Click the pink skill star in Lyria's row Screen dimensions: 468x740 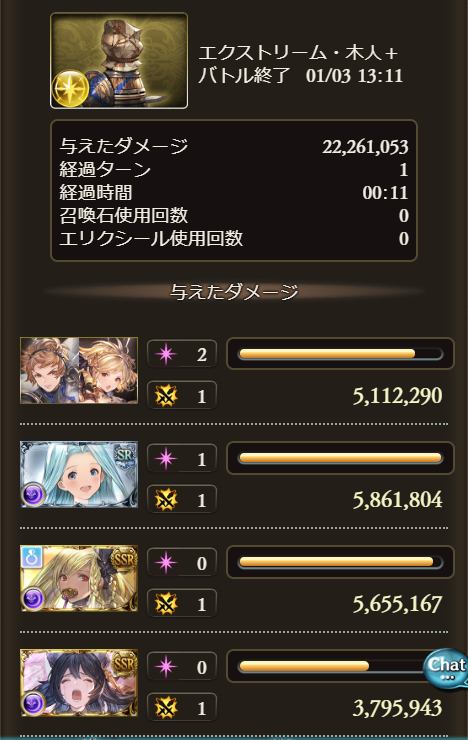pos(166,458)
